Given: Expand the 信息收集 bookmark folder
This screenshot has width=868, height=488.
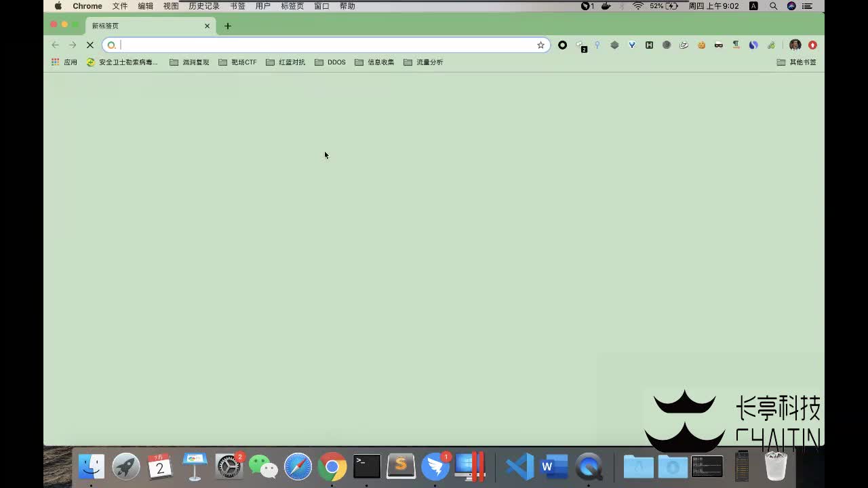Looking at the screenshot, I should (374, 62).
